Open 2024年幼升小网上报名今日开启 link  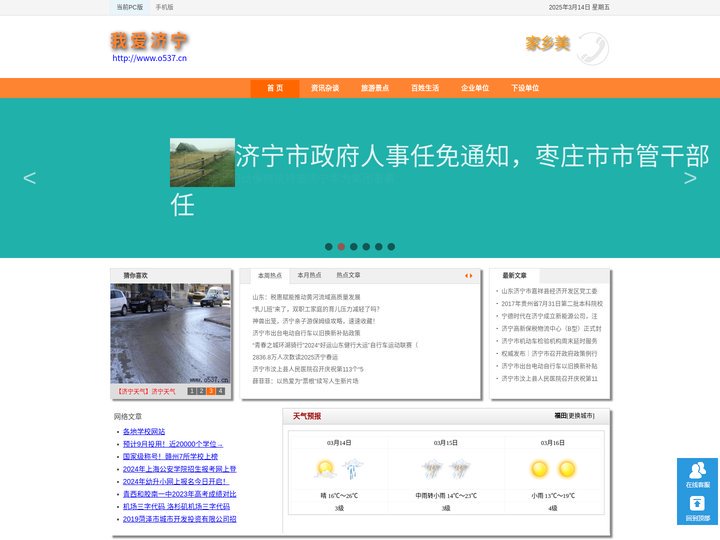coord(175,482)
